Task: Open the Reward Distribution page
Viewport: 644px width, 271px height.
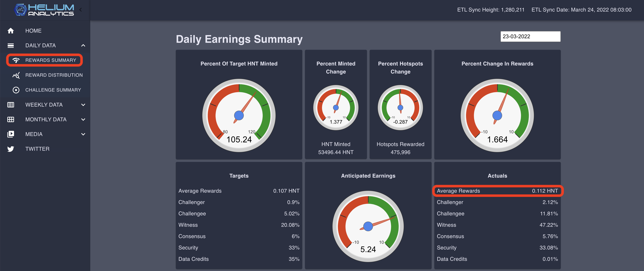Action: 54,75
